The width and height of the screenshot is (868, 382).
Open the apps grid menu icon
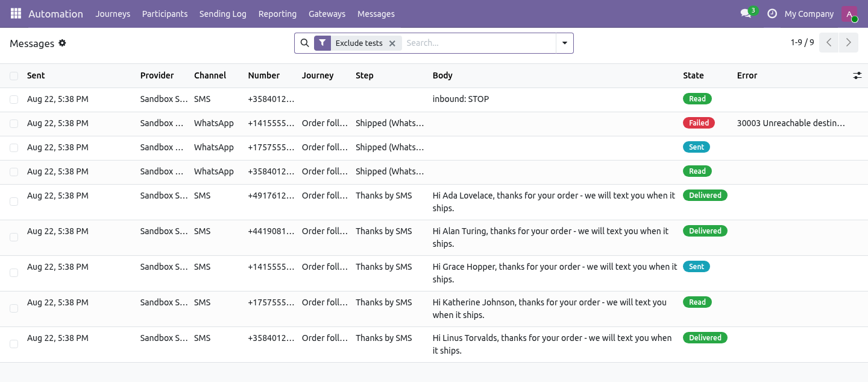point(16,13)
